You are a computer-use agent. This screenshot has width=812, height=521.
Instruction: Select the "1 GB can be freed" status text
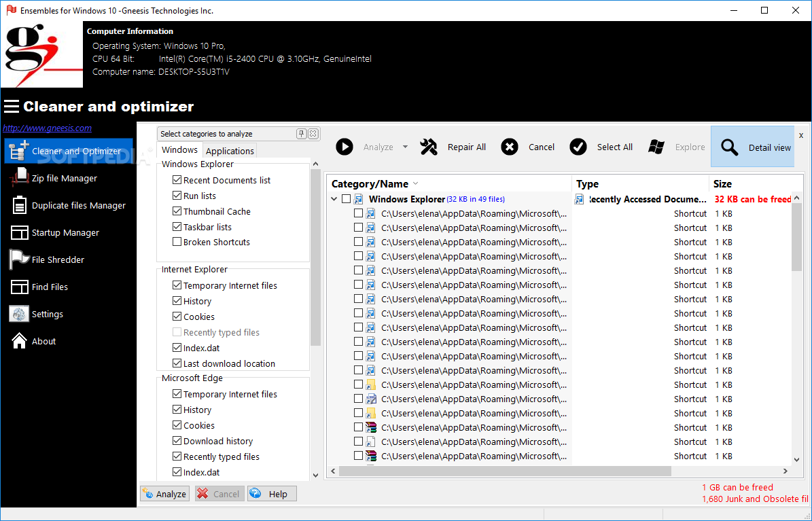737,487
